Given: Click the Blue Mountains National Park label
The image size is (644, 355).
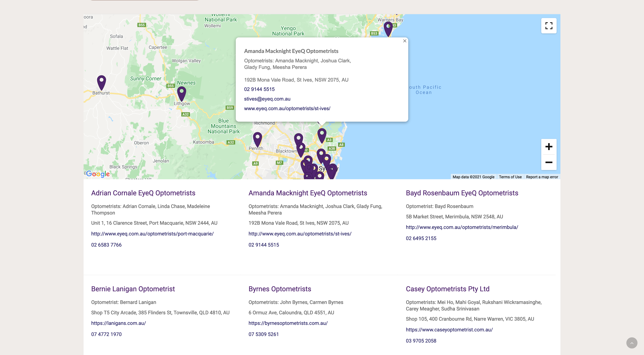Looking at the screenshot, I should tap(223, 126).
